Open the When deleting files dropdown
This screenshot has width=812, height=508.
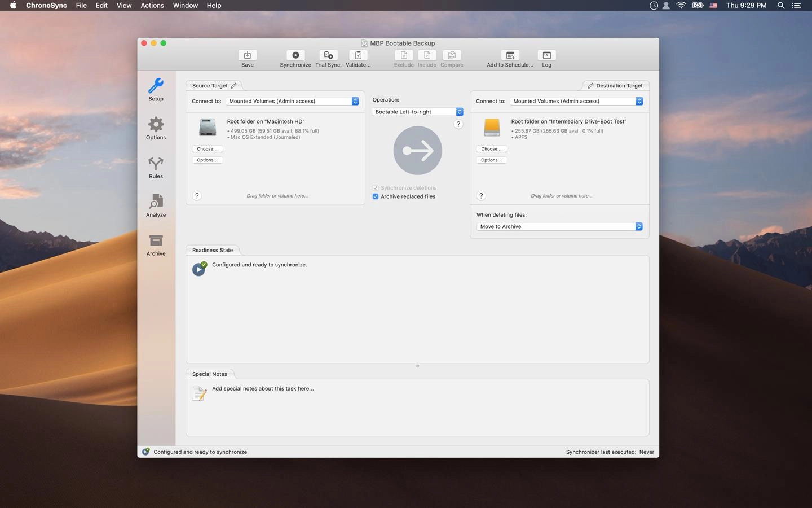(x=560, y=226)
